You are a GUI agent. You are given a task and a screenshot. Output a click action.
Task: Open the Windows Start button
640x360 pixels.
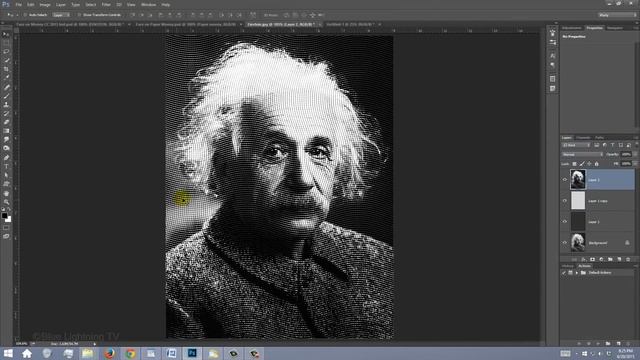tap(8, 353)
